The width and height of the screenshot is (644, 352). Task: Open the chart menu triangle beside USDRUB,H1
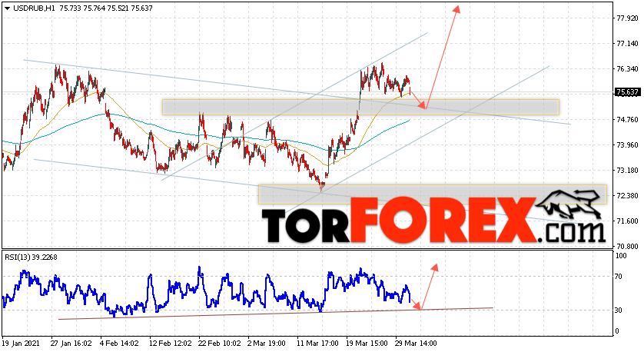point(7,8)
